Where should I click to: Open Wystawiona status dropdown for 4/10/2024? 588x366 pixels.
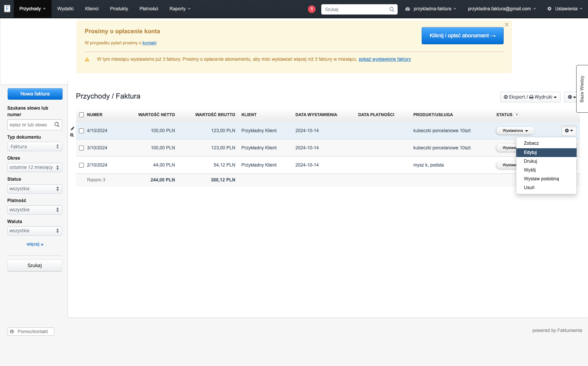coord(515,131)
